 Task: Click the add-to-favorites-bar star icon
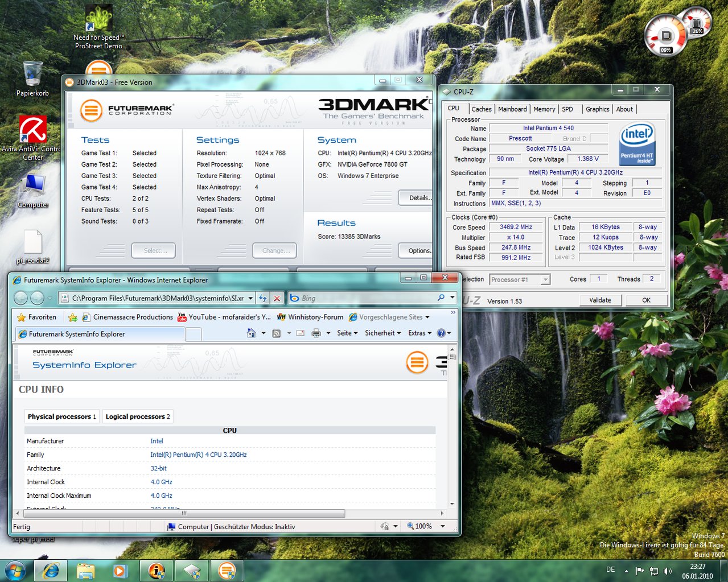73,317
